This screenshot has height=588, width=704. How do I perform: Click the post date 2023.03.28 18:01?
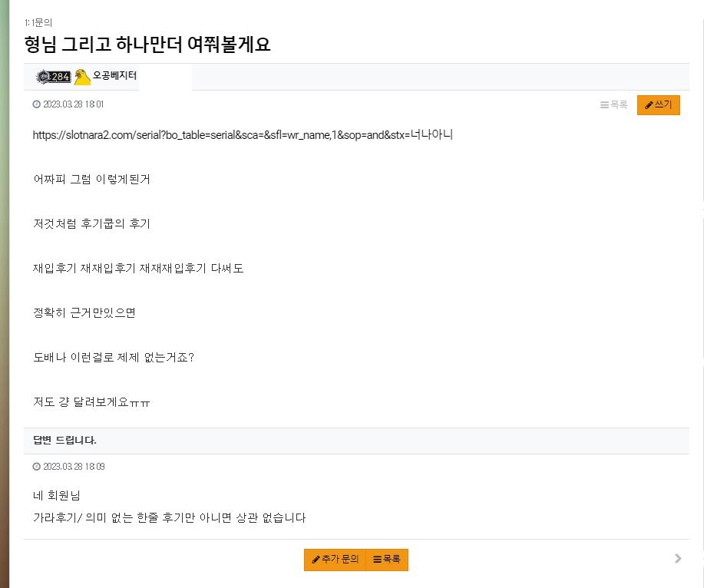pyautogui.click(x=73, y=104)
